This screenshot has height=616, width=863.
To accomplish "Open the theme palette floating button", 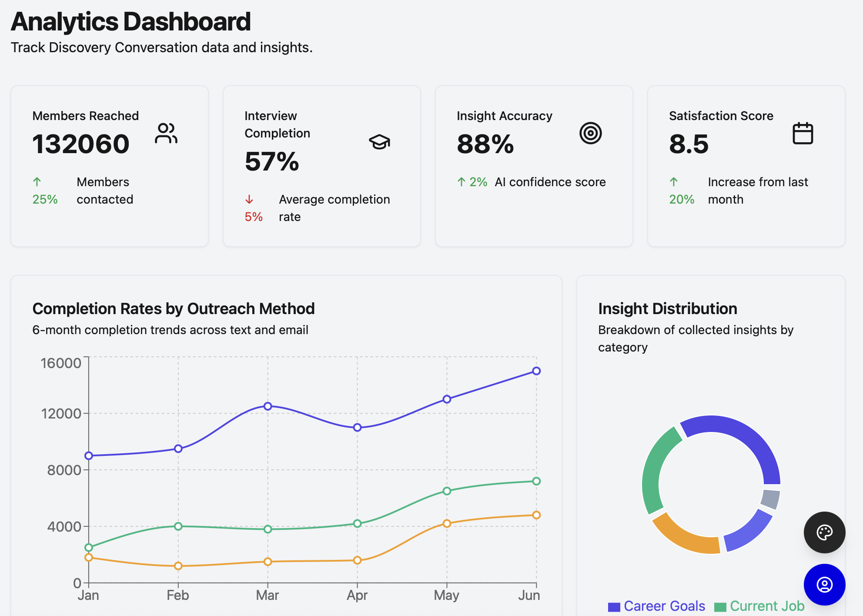I will coord(824,532).
